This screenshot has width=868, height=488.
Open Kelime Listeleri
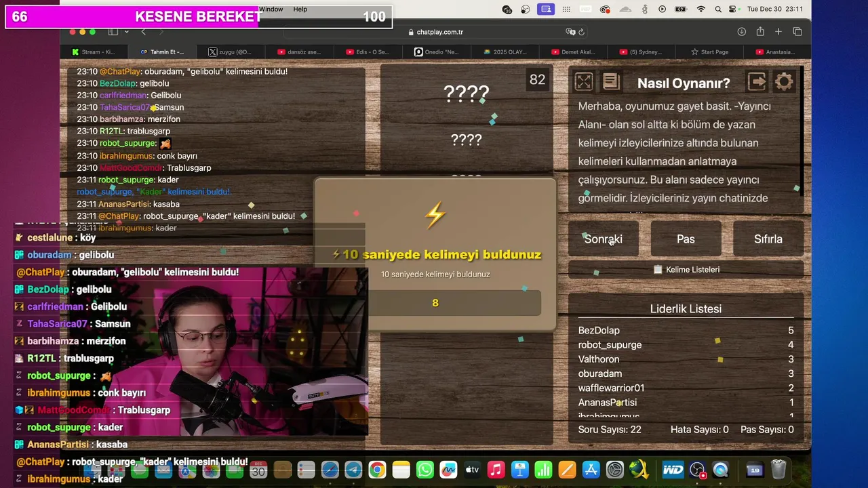(686, 269)
